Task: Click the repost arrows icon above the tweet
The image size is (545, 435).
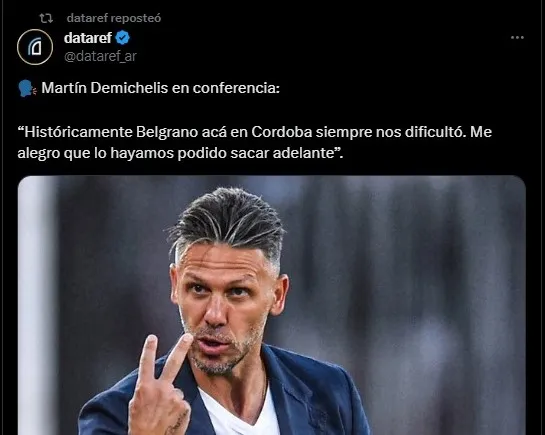Action: pos(46,18)
